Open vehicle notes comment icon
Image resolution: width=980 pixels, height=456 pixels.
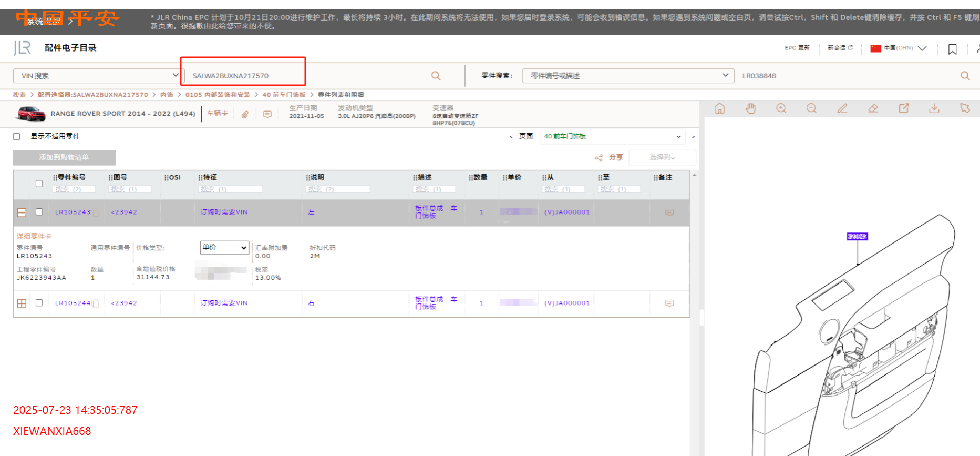click(267, 114)
